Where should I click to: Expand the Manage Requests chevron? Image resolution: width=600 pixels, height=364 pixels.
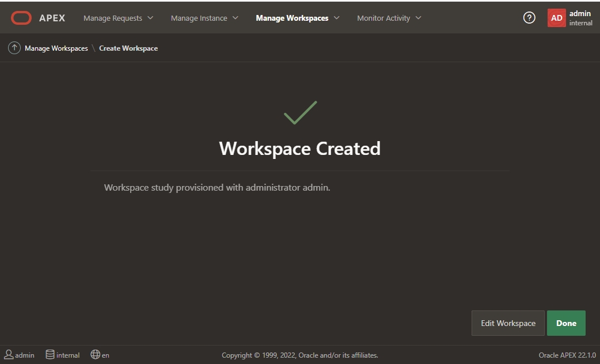[x=150, y=18]
